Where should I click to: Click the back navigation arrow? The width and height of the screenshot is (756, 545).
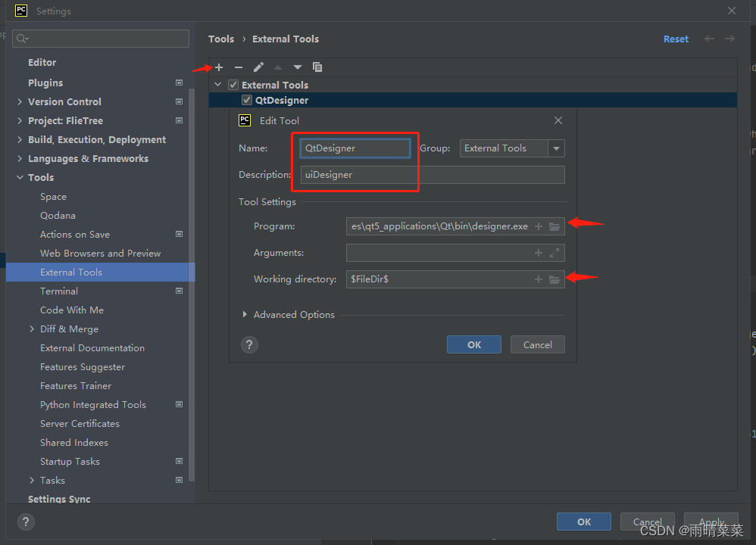tap(709, 39)
